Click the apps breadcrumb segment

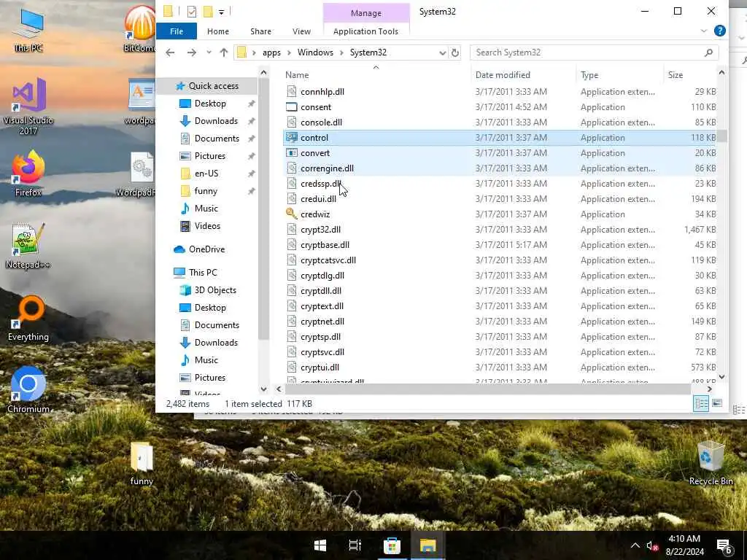pos(271,52)
